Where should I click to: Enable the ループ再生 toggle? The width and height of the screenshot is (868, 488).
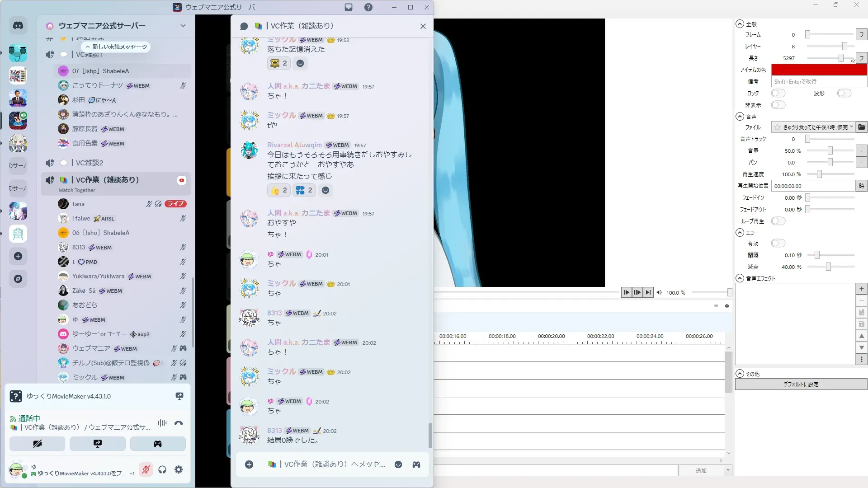[778, 221]
